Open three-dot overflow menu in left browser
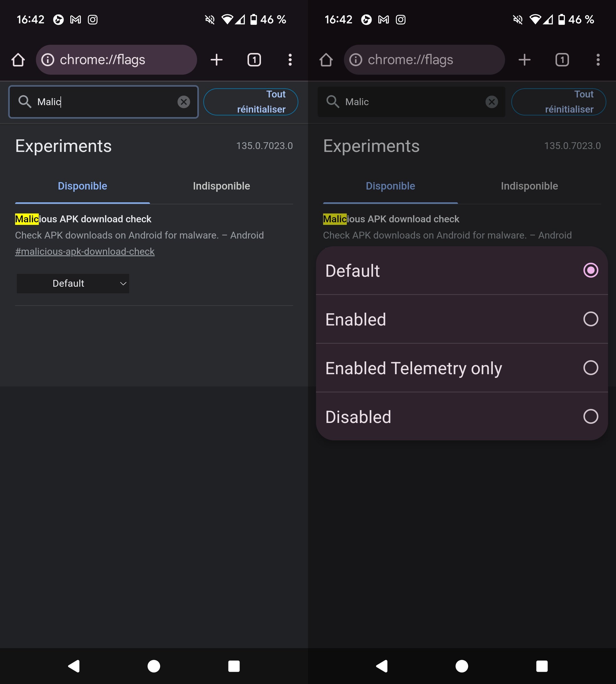 (x=290, y=60)
